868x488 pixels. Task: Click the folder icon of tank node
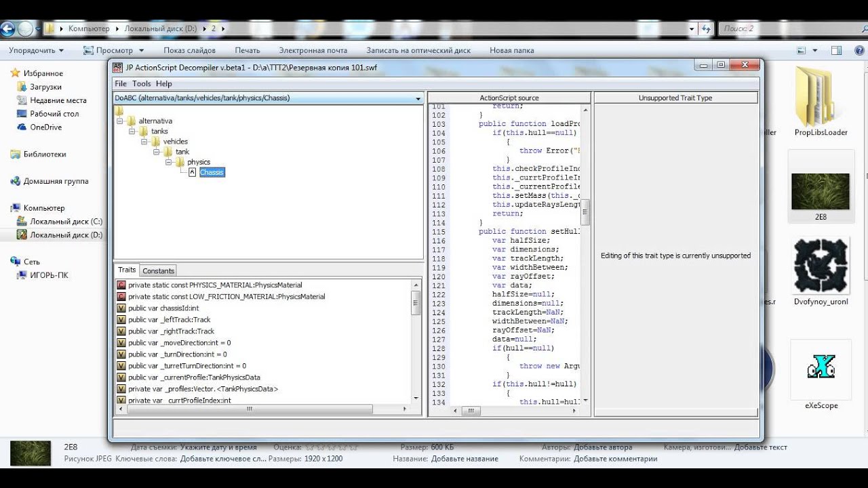pyautogui.click(x=168, y=152)
